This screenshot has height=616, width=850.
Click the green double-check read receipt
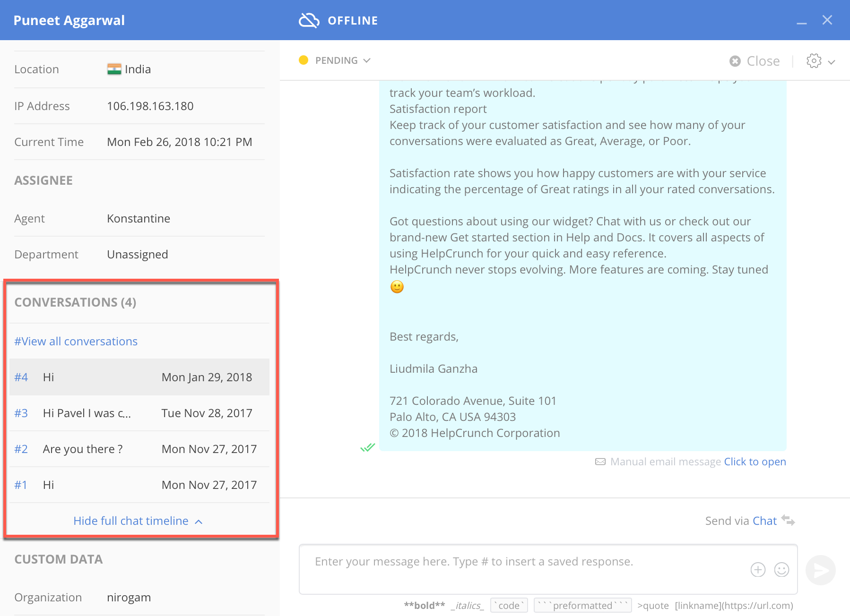pyautogui.click(x=367, y=447)
